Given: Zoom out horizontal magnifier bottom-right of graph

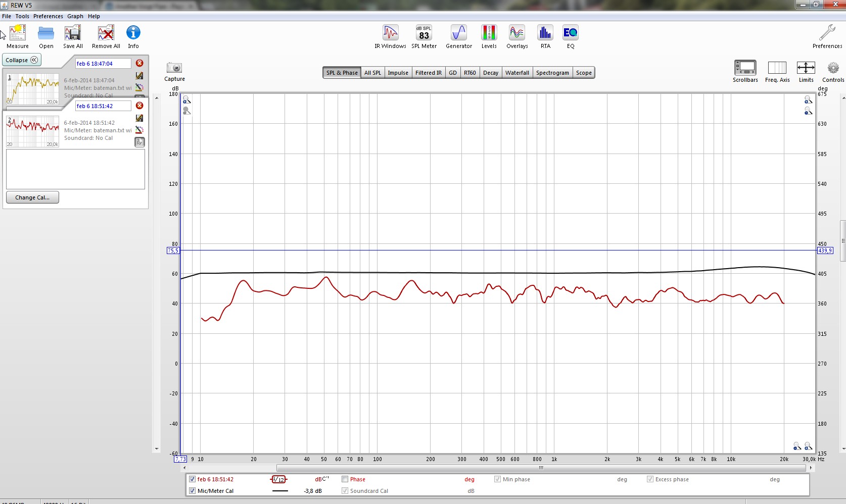Looking at the screenshot, I should pyautogui.click(x=797, y=446).
